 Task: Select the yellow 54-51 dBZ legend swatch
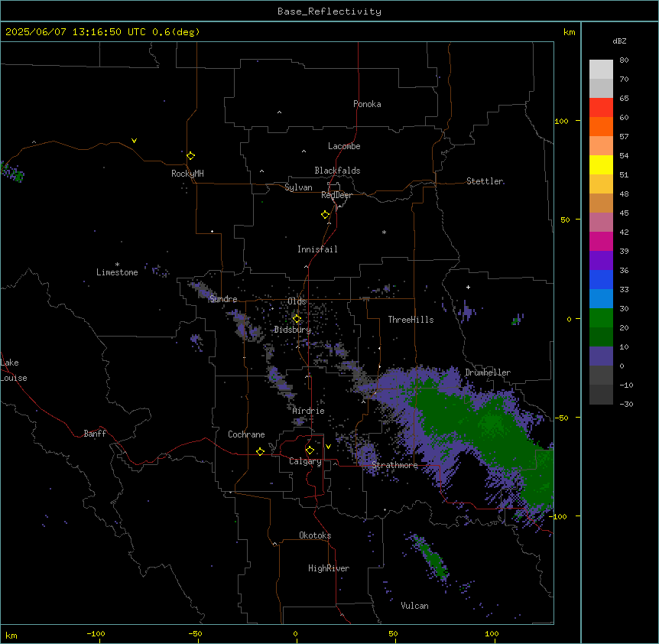601,164
